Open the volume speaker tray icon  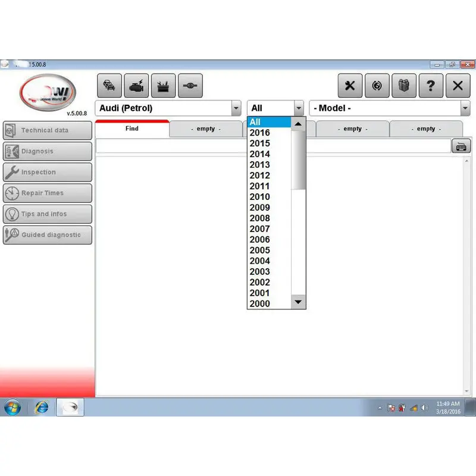tap(424, 408)
